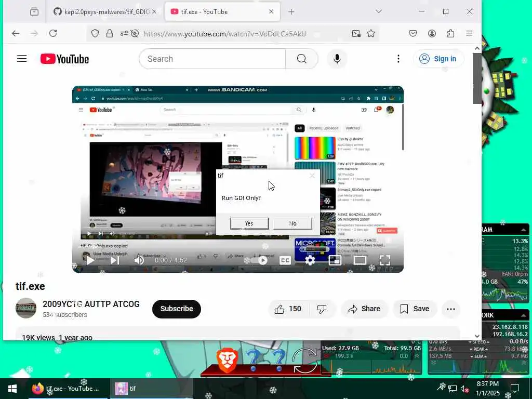Open the Firefox account menu
This screenshot has height=399, width=532.
point(432,33)
